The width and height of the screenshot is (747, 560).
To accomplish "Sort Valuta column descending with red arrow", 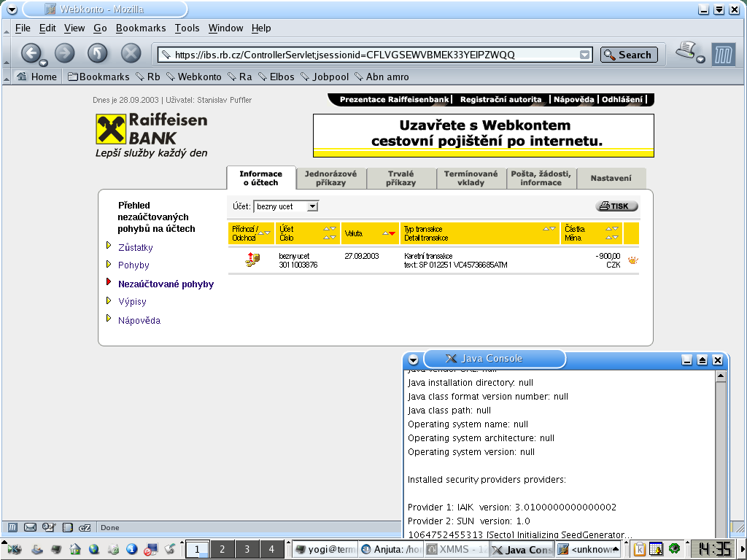I will (392, 233).
